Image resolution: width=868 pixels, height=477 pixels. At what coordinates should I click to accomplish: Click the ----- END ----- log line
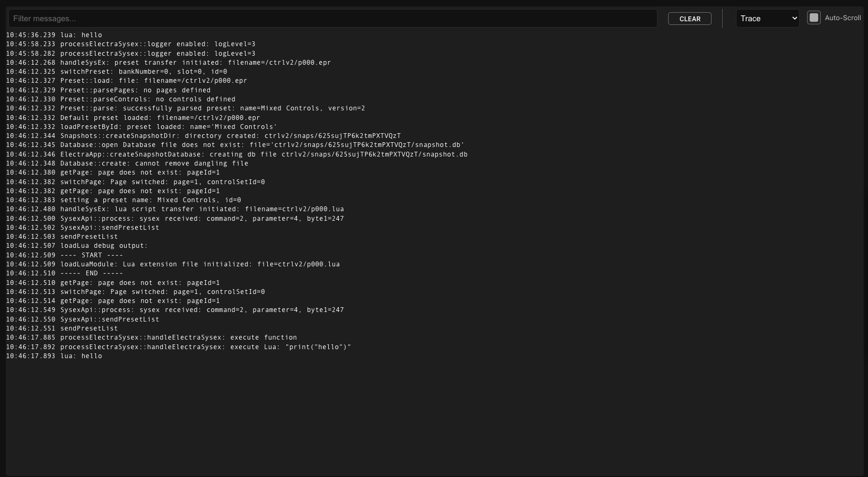click(64, 273)
